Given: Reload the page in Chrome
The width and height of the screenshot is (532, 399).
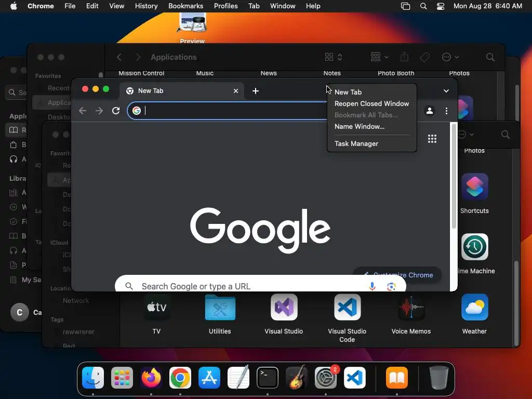Looking at the screenshot, I should 116,111.
